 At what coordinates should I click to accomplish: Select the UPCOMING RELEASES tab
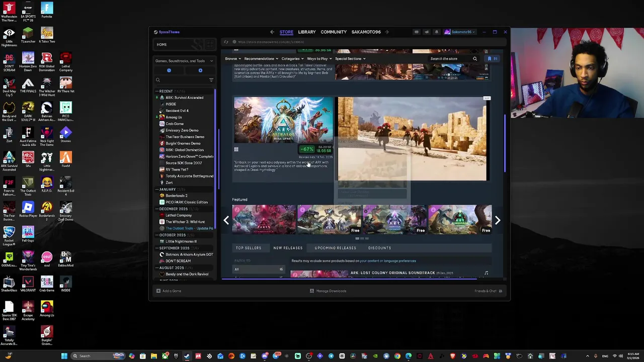(335, 248)
